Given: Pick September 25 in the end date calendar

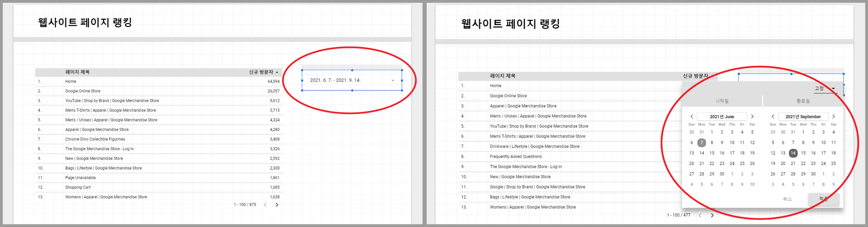Looking at the screenshot, I should pyautogui.click(x=833, y=164).
